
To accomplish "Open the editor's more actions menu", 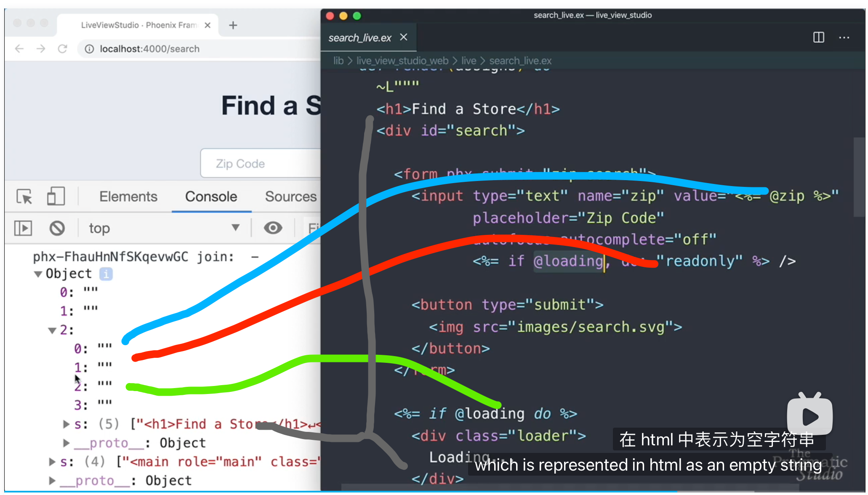I will (844, 37).
